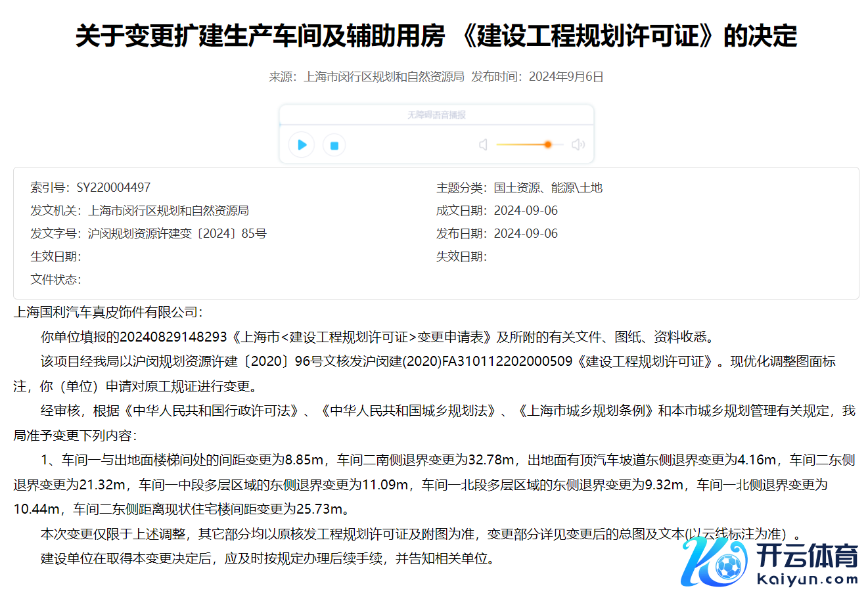Click the 开云体育 watermark text
The width and height of the screenshot is (868, 601).
(807, 555)
